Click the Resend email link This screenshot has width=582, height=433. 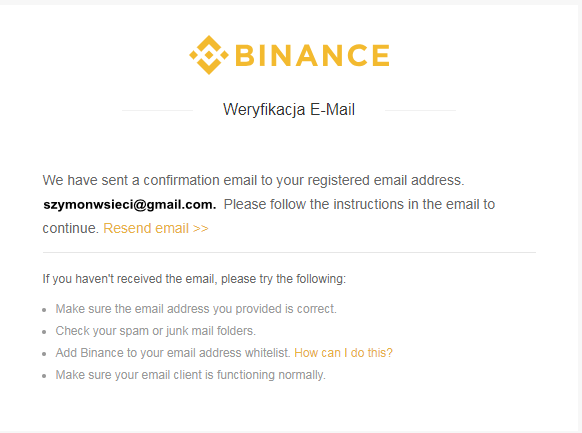click(156, 228)
